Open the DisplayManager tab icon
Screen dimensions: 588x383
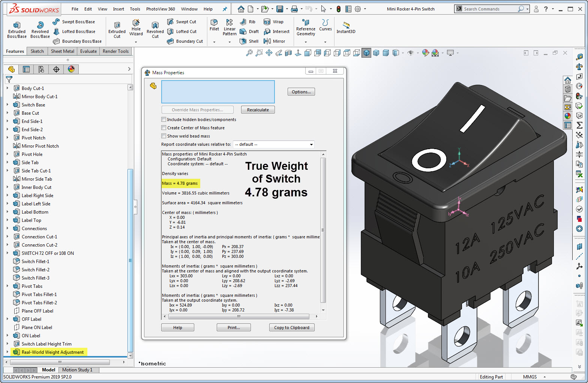pyautogui.click(x=71, y=69)
